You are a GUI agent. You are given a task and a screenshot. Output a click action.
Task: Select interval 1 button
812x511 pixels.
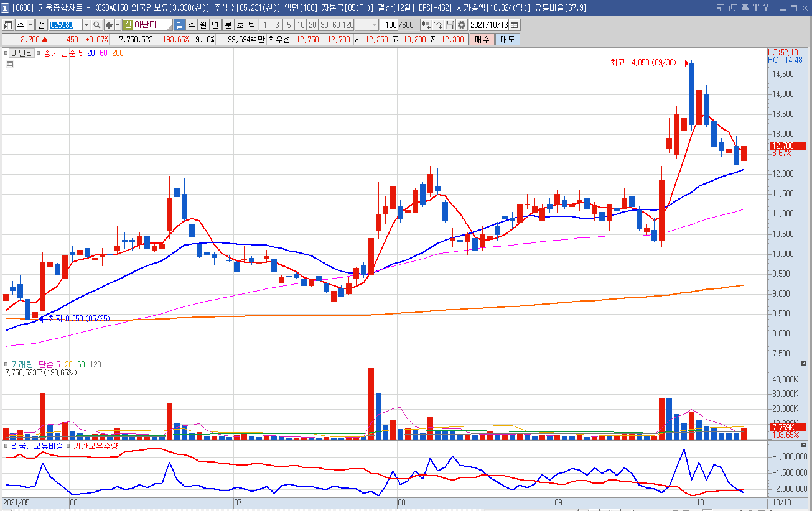click(264, 25)
